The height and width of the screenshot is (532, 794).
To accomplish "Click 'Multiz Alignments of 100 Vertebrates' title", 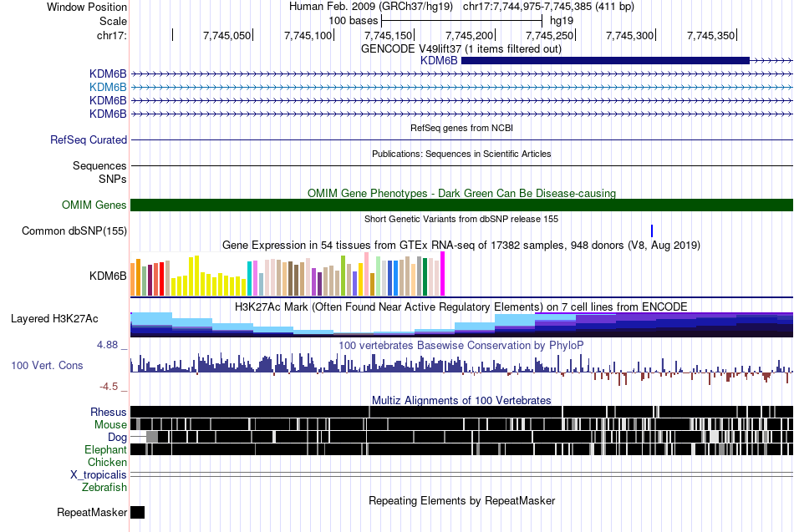I will [x=461, y=400].
